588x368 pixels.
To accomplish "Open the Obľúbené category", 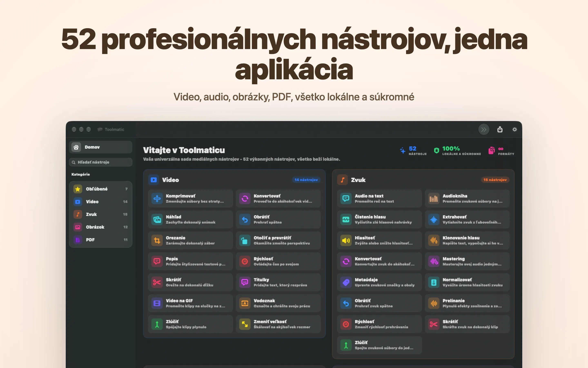I will [x=101, y=189].
